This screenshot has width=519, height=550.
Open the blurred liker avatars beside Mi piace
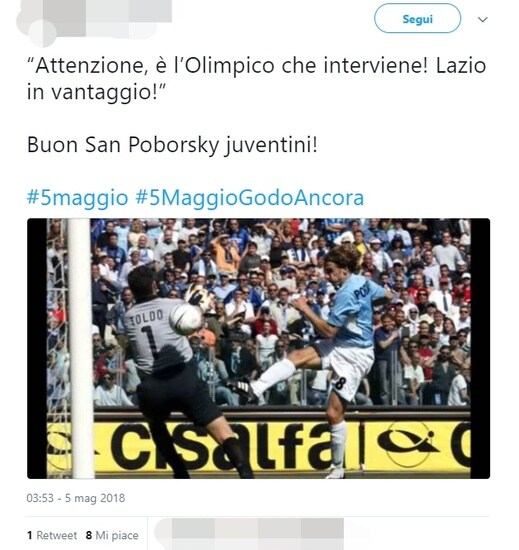pyautogui.click(x=249, y=534)
